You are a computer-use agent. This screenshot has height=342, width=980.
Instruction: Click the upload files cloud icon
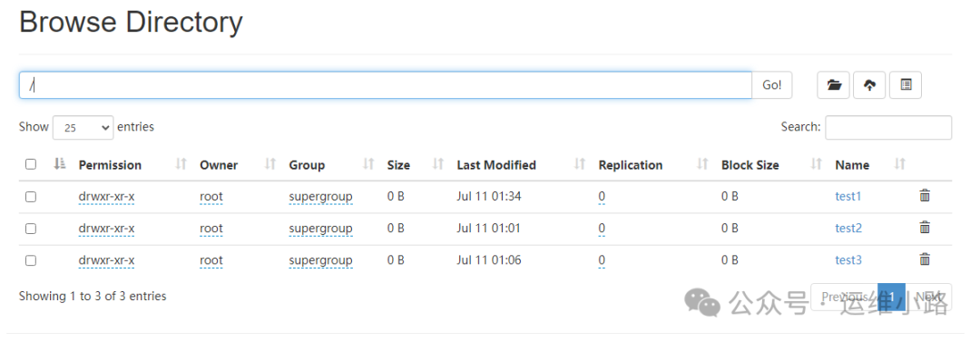click(x=869, y=85)
